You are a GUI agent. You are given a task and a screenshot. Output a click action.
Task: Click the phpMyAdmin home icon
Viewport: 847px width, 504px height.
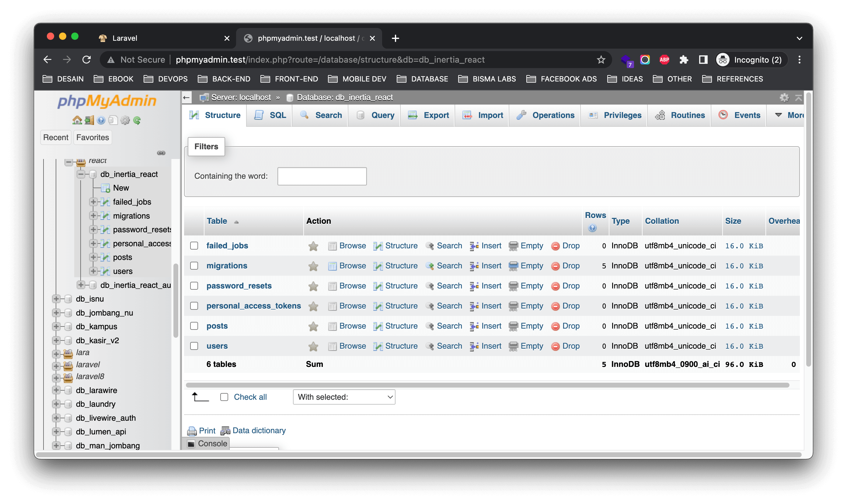click(77, 120)
